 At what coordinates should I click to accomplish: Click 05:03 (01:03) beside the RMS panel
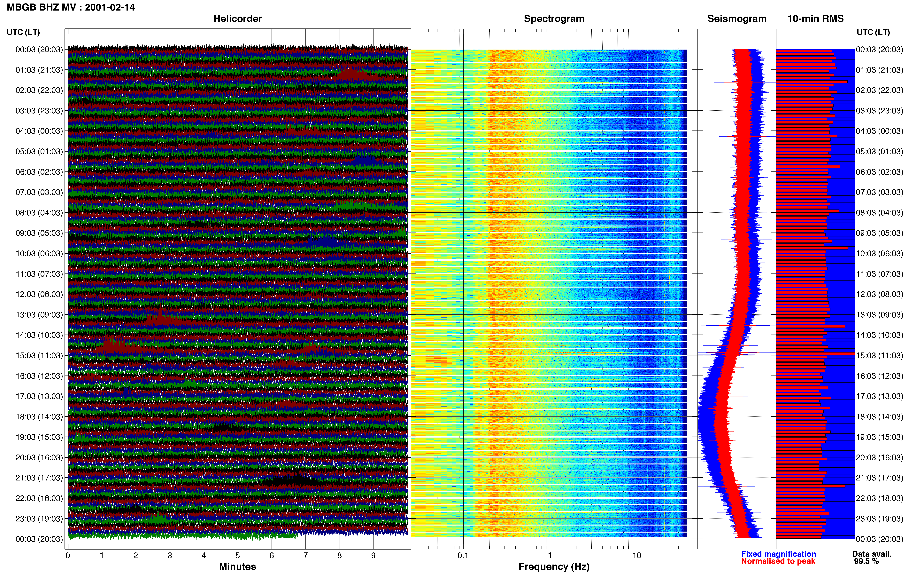click(x=880, y=151)
